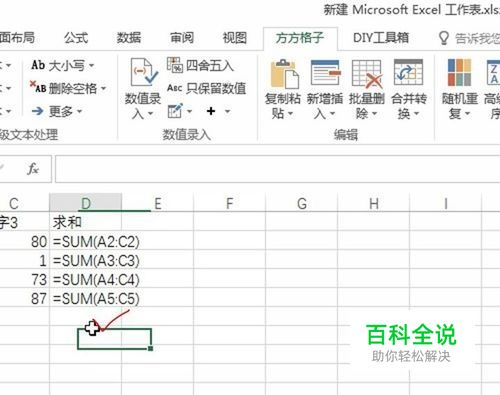Expand the 删除空格 dropdown arrow

click(103, 88)
